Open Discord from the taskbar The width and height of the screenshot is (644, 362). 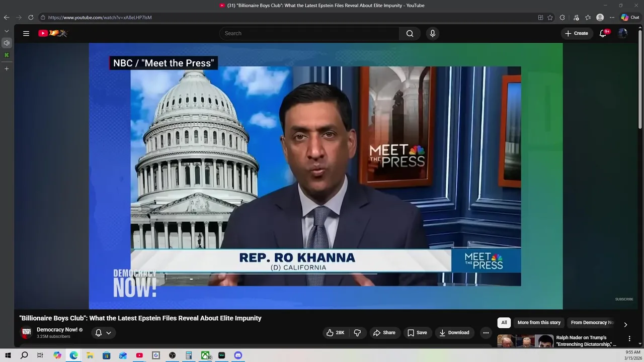click(238, 355)
